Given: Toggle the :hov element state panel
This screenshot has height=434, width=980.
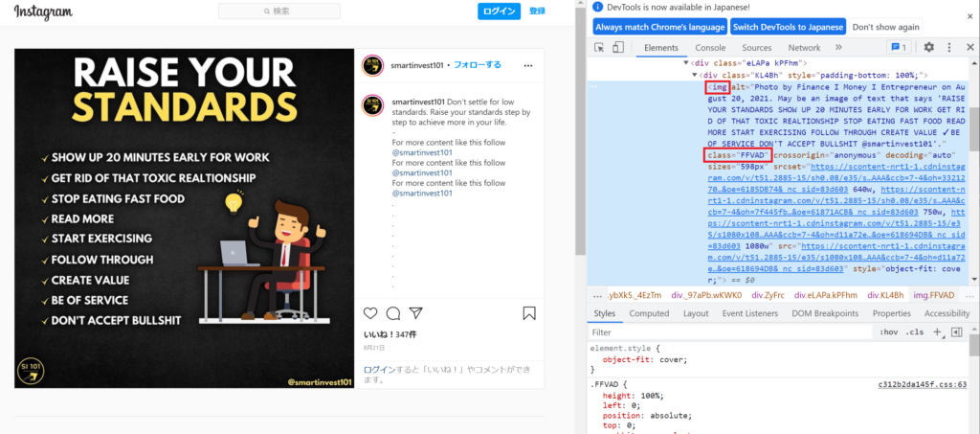Looking at the screenshot, I should 887,331.
